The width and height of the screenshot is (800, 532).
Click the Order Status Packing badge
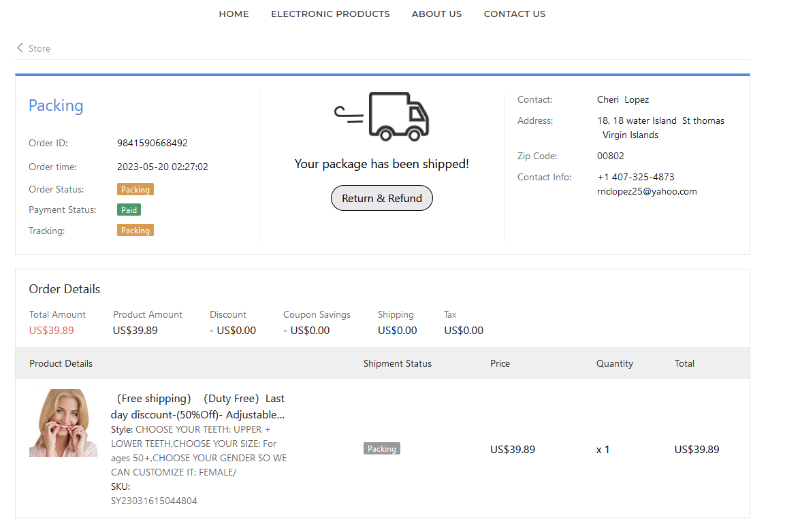tap(135, 189)
